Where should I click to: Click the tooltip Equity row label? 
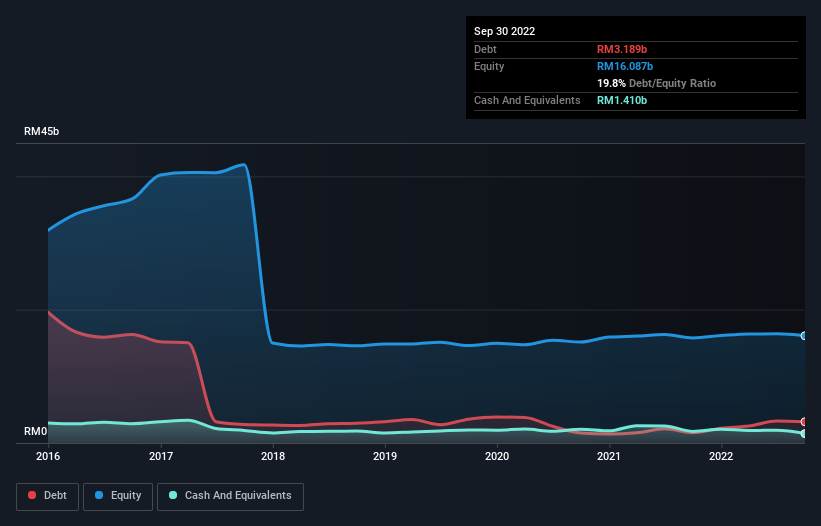(489, 66)
